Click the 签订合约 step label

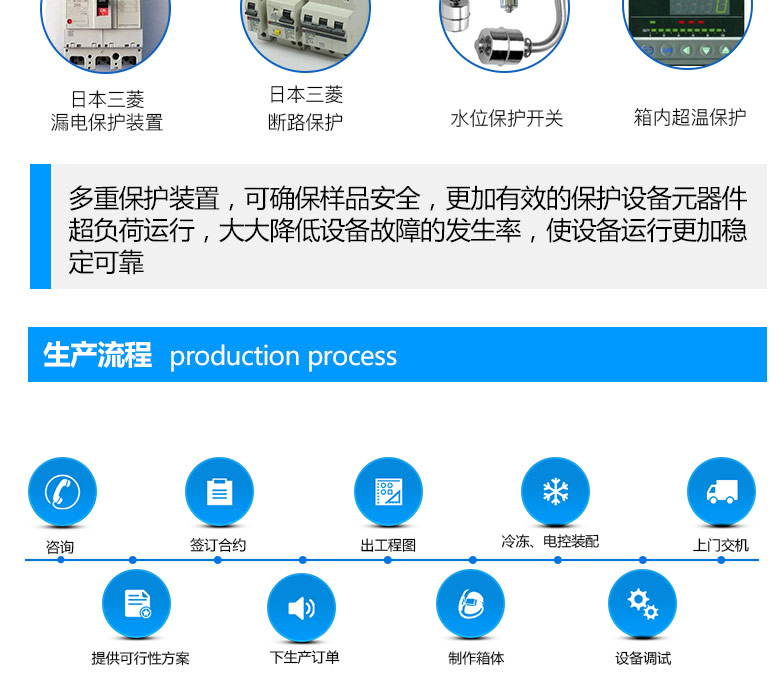click(218, 545)
